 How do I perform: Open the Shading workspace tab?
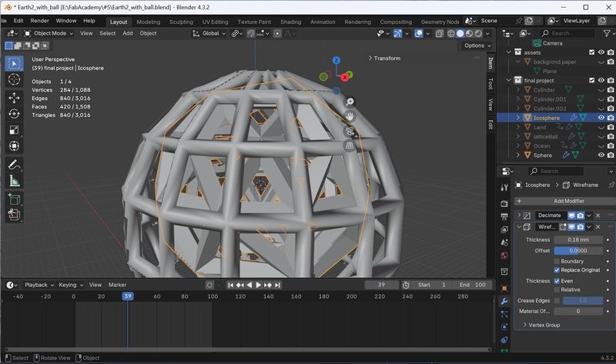click(x=291, y=22)
